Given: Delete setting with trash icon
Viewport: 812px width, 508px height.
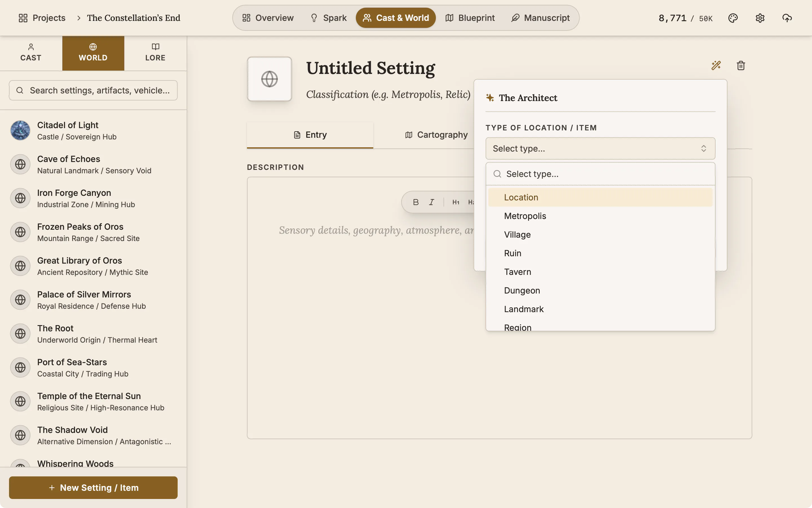Looking at the screenshot, I should tap(741, 65).
